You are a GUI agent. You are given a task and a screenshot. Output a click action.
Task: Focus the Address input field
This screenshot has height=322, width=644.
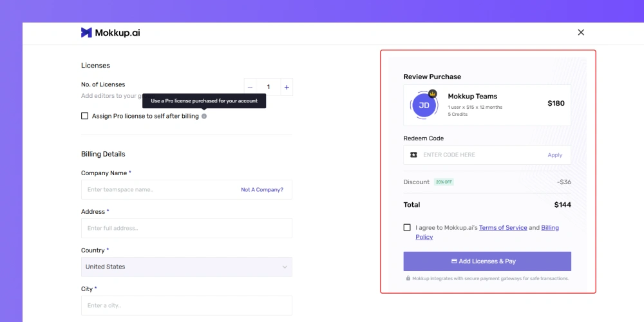click(187, 229)
